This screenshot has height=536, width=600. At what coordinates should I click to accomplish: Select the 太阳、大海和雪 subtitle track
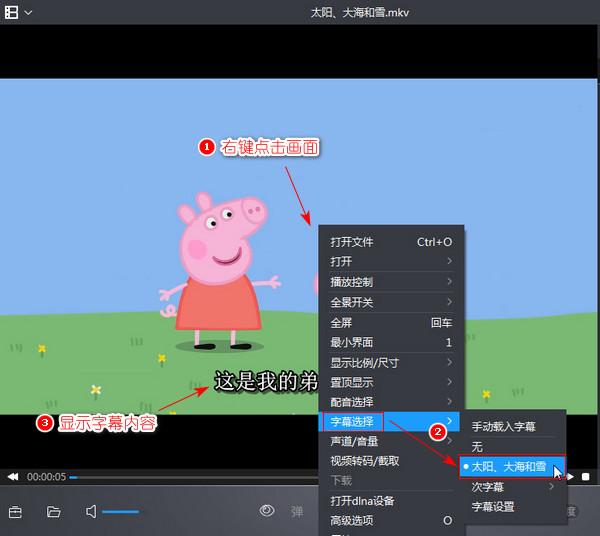[x=513, y=466]
